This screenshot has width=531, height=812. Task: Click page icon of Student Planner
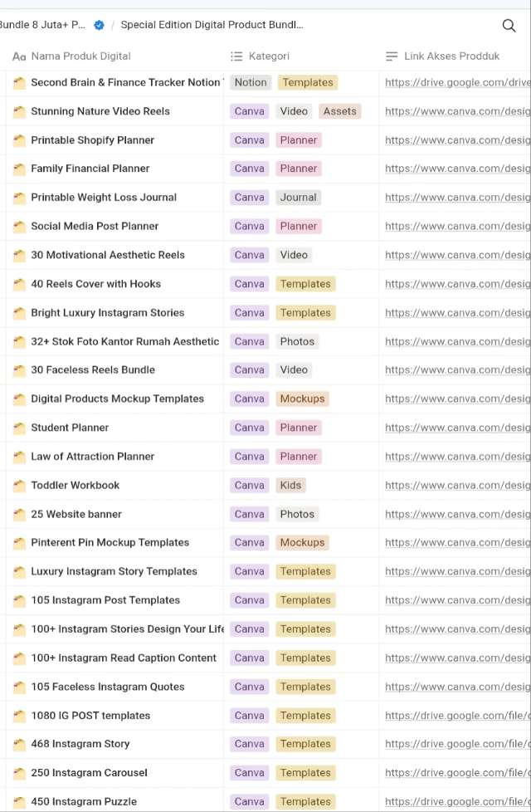click(19, 428)
